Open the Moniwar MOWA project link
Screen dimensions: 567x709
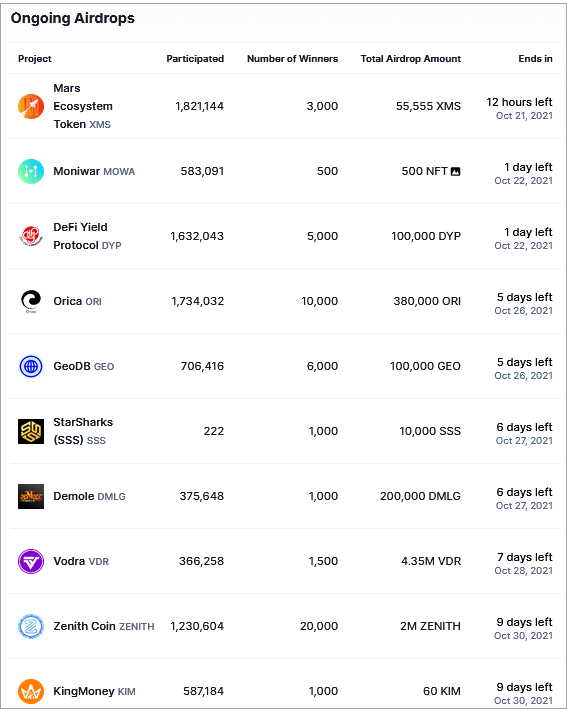pyautogui.click(x=94, y=171)
